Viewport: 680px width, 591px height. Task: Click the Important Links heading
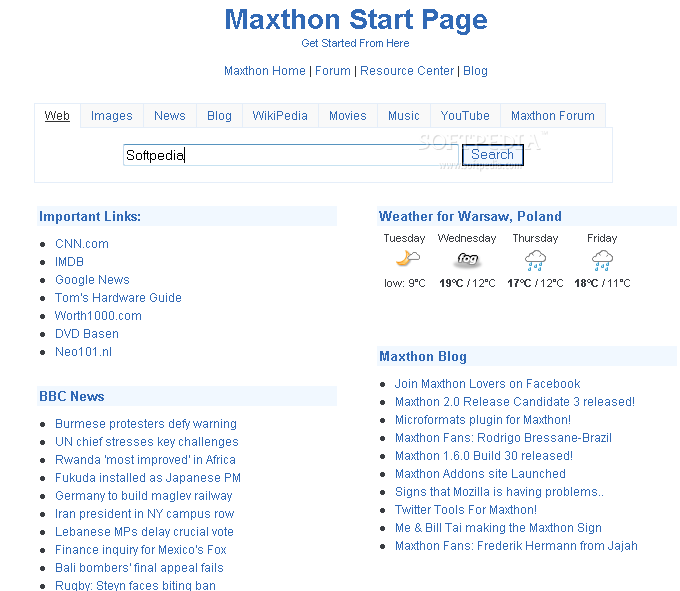tap(90, 216)
